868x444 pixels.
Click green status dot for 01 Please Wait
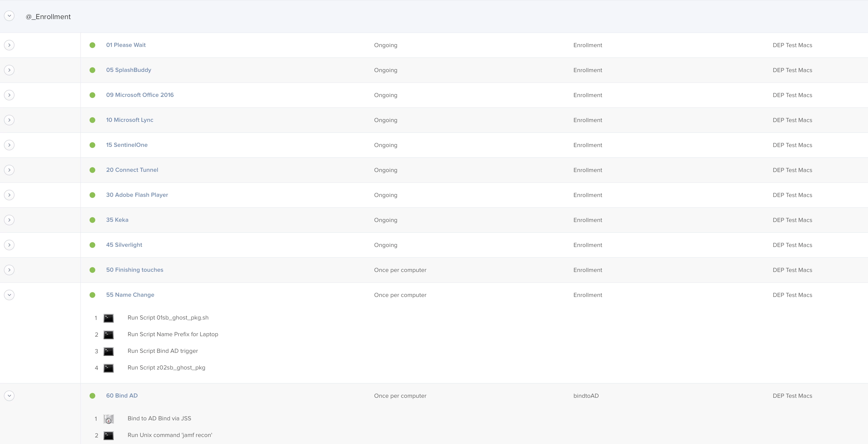click(92, 45)
